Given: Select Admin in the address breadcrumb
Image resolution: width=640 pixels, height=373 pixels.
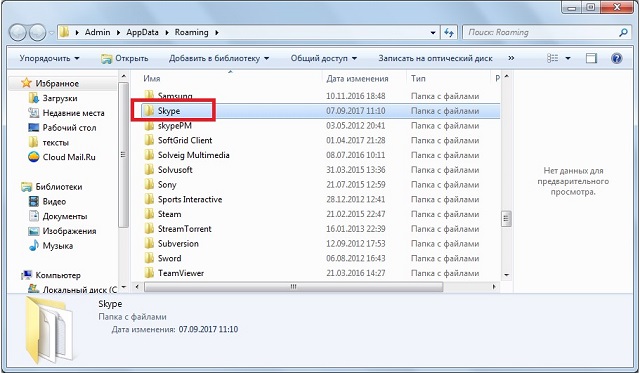Looking at the screenshot, I should (x=98, y=32).
